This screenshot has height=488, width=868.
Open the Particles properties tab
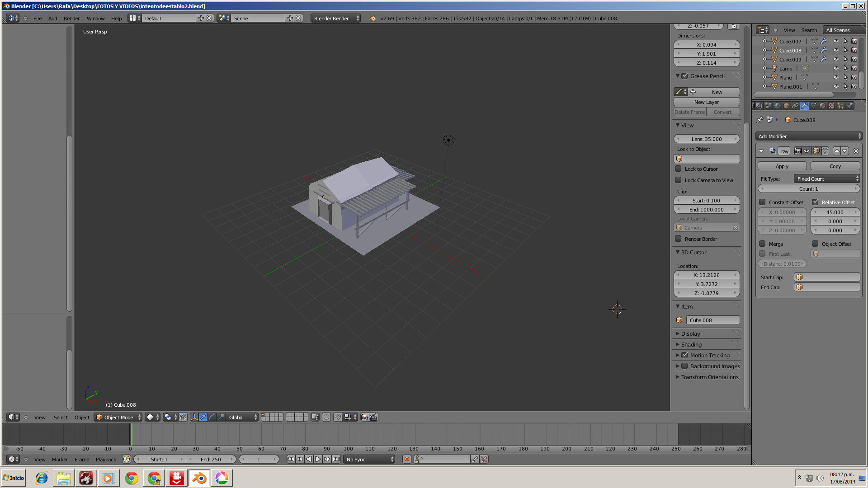[x=840, y=106]
